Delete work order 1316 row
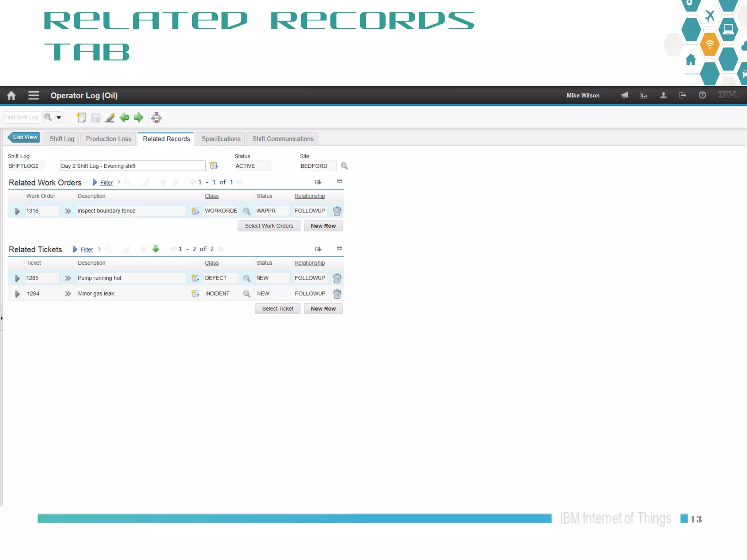747x560 pixels. coord(337,211)
